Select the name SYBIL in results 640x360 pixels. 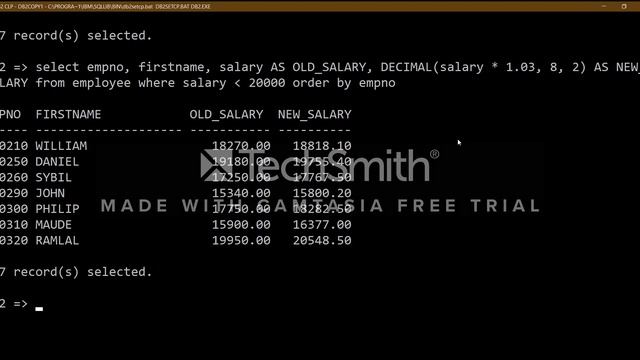tap(53, 178)
